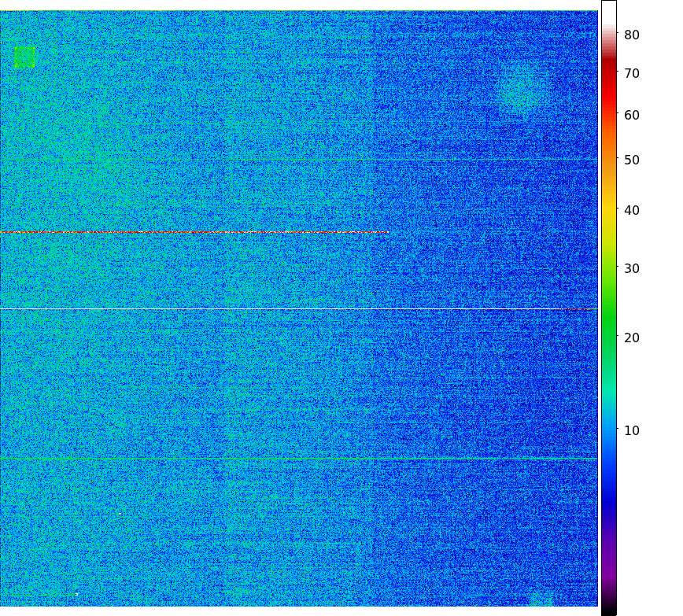The image size is (683, 616).
Task: Click the 80 tick label on colorbar
Action: 631,35
